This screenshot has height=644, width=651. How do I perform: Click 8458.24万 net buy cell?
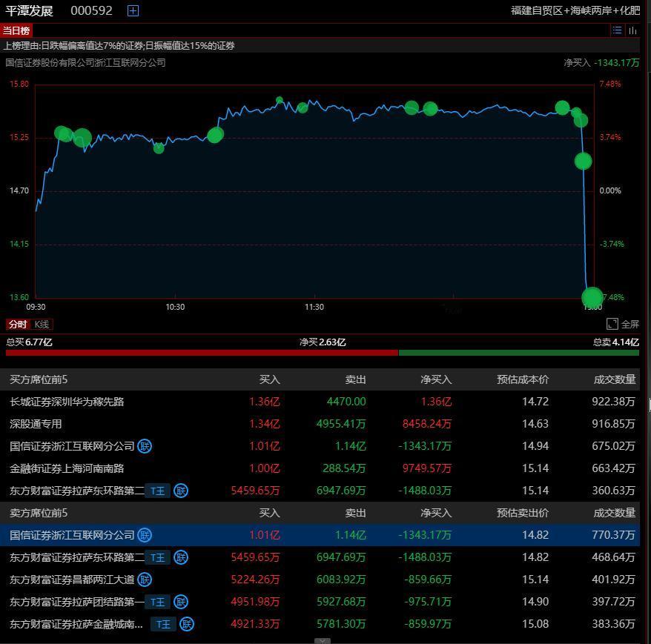tap(427, 424)
